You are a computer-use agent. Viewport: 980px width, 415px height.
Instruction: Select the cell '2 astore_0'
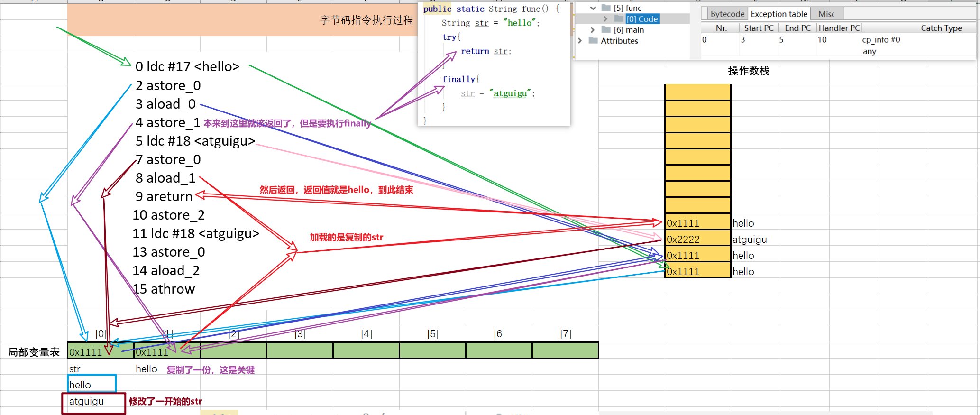pos(168,85)
